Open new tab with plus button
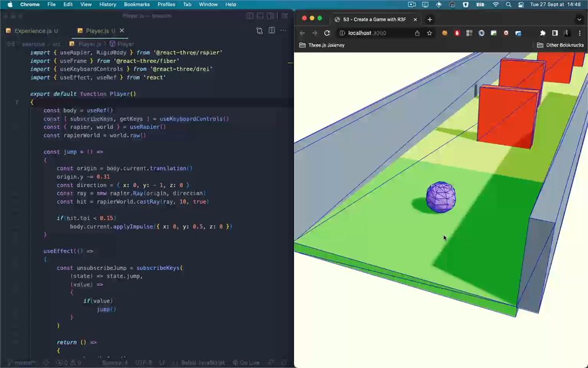This screenshot has height=368, width=588. [430, 19]
